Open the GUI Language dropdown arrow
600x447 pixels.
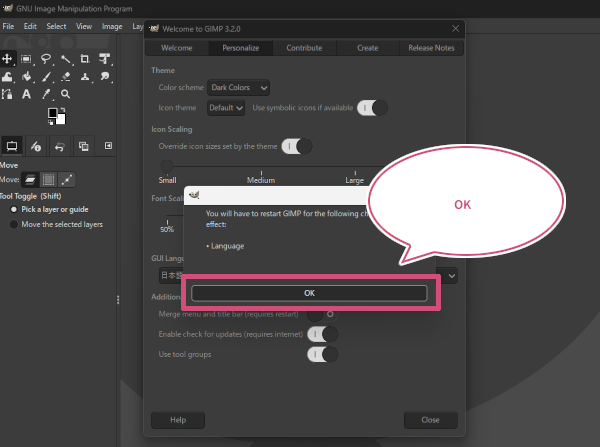click(x=452, y=275)
